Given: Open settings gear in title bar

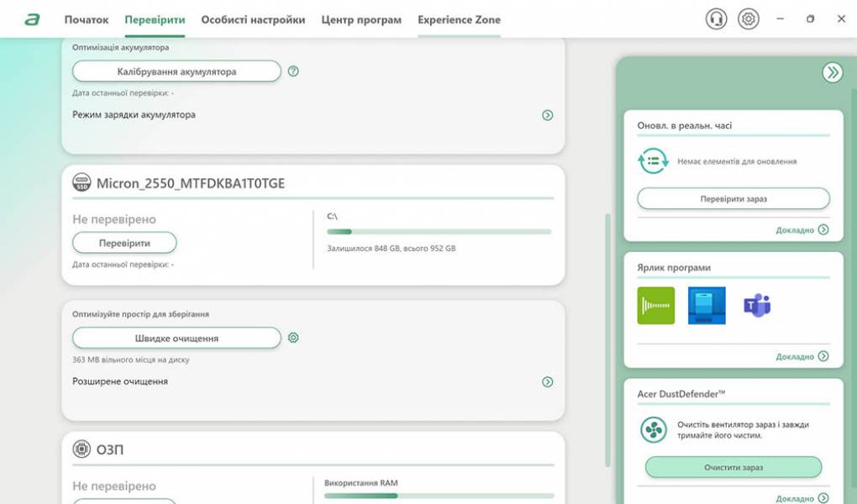Looking at the screenshot, I should pyautogui.click(x=748, y=19).
